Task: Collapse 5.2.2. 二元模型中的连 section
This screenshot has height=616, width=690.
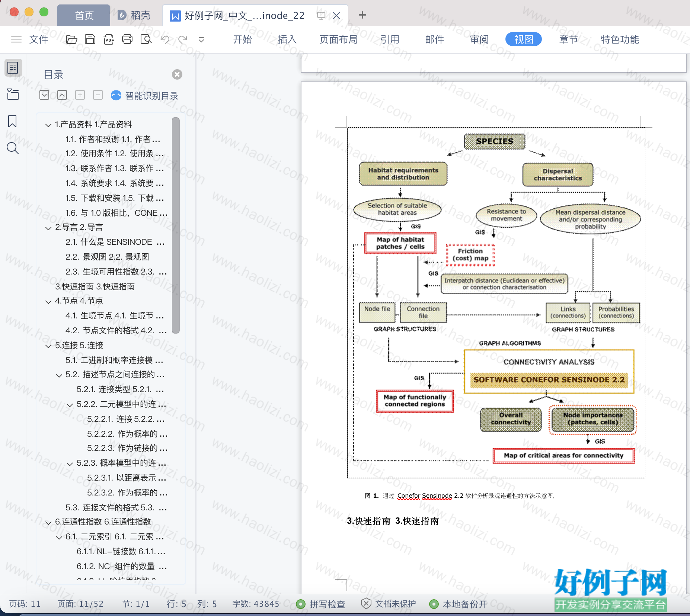Action: pos(70,405)
